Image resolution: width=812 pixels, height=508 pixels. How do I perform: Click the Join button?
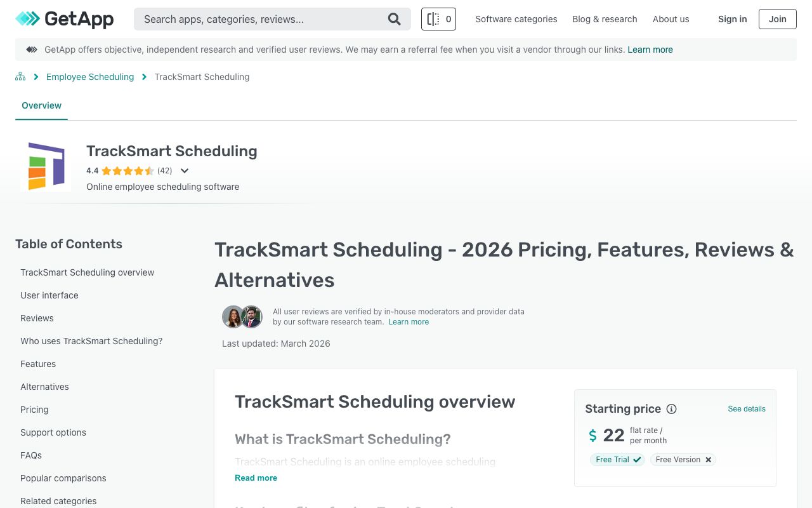[x=778, y=19]
